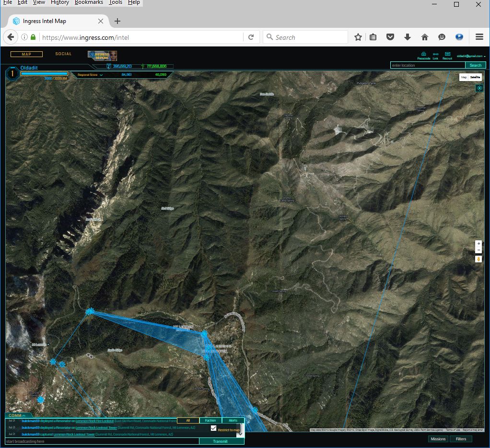490x448 pixels.
Task: Toggle the Restrict to map checkbox
Action: pos(214,428)
